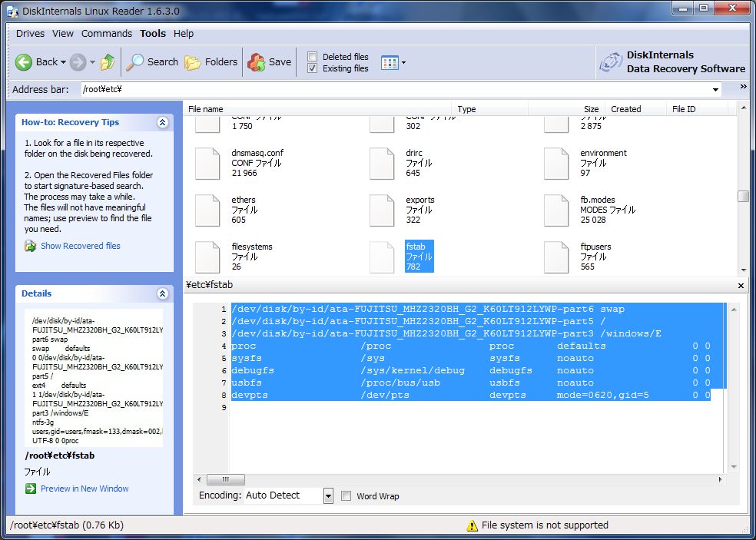756x540 pixels.
Task: Expand the address bar dropdown
Action: 715,90
